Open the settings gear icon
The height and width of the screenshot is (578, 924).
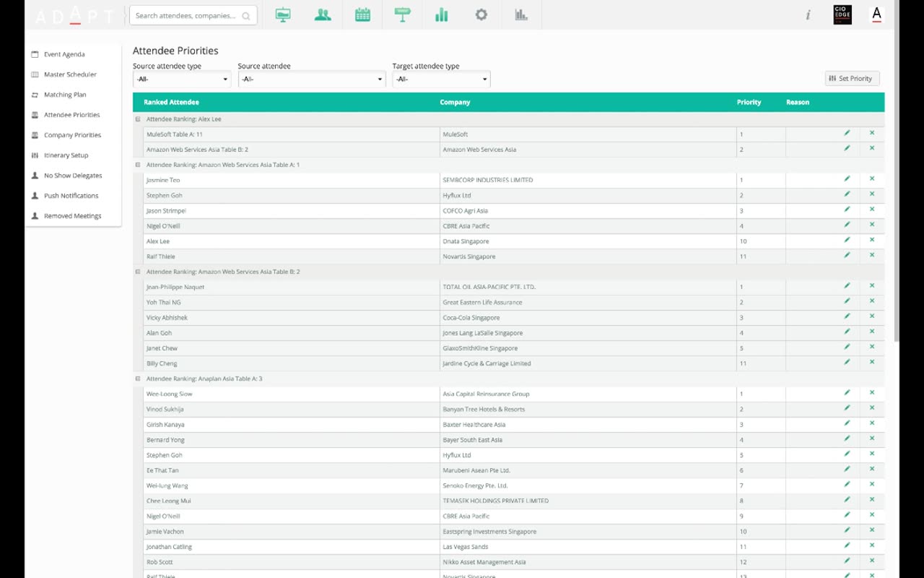coord(481,14)
